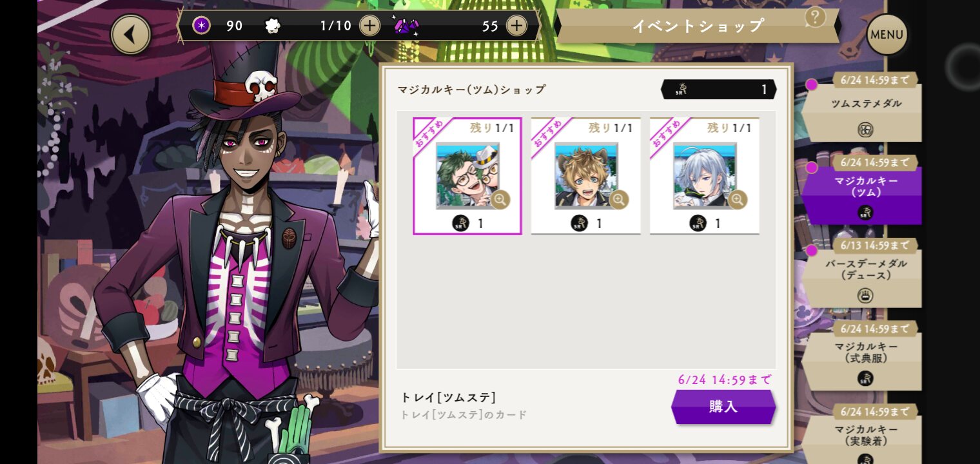
Task: Add gems with the plus beside 55
Action: click(516, 26)
